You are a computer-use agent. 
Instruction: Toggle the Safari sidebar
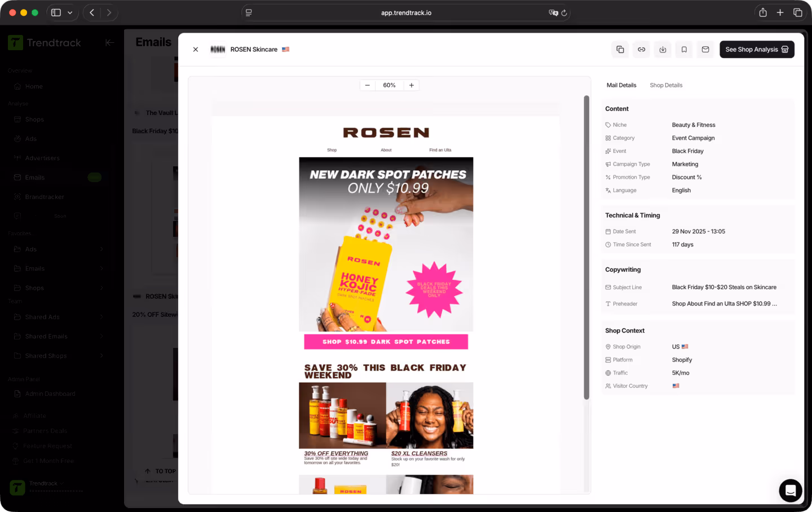pos(56,12)
